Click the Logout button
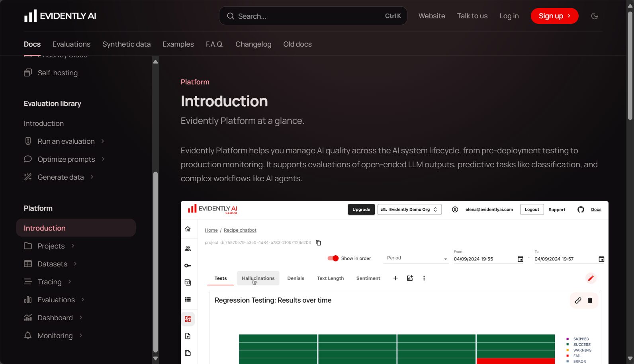This screenshot has height=364, width=634. [x=532, y=209]
